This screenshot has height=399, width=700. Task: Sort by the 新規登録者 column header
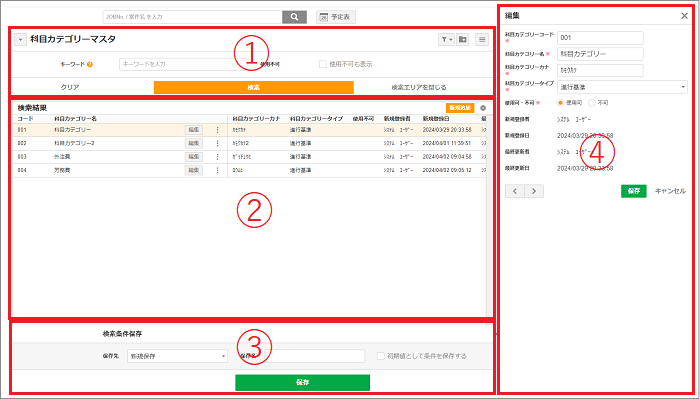click(397, 119)
